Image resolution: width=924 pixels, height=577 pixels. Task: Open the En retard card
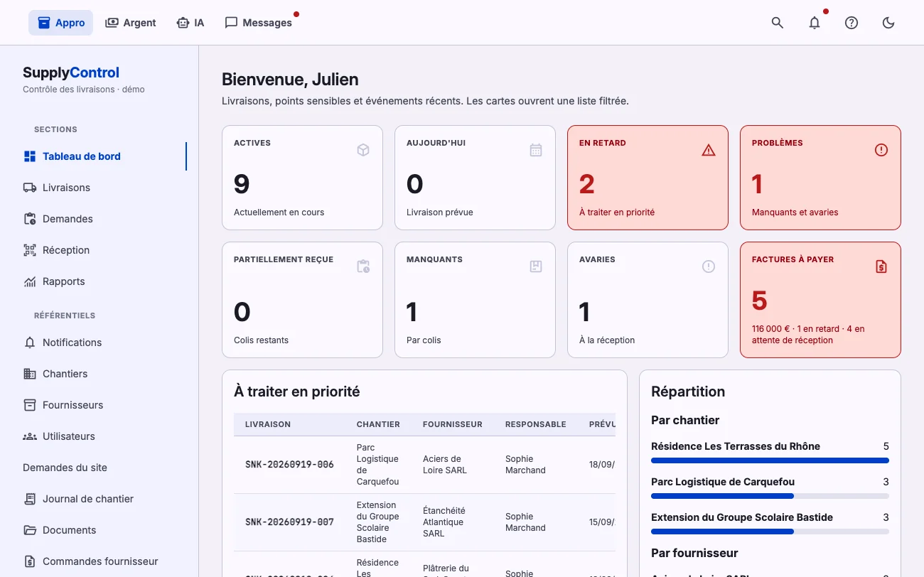click(648, 178)
